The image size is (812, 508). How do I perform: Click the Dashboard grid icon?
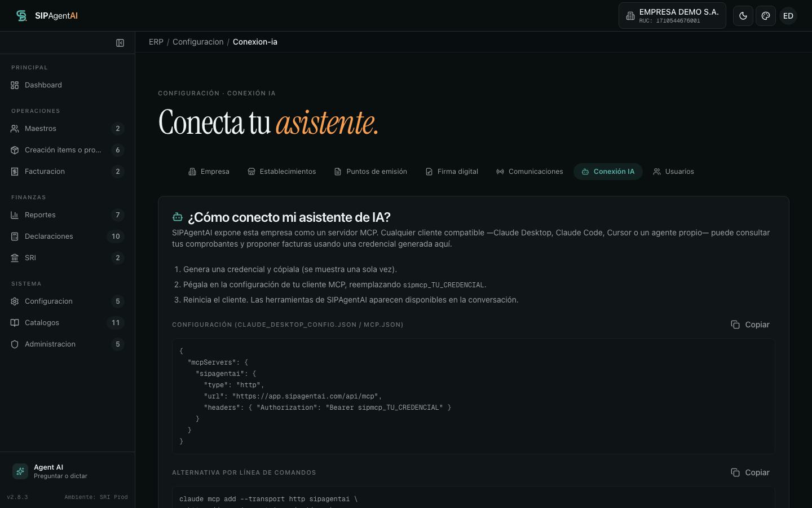pos(15,85)
